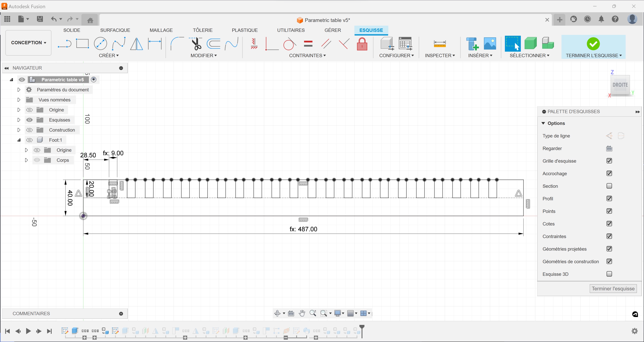Image resolution: width=644 pixels, height=342 pixels.
Task: Uncheck Accrochage checkbox
Action: (609, 173)
